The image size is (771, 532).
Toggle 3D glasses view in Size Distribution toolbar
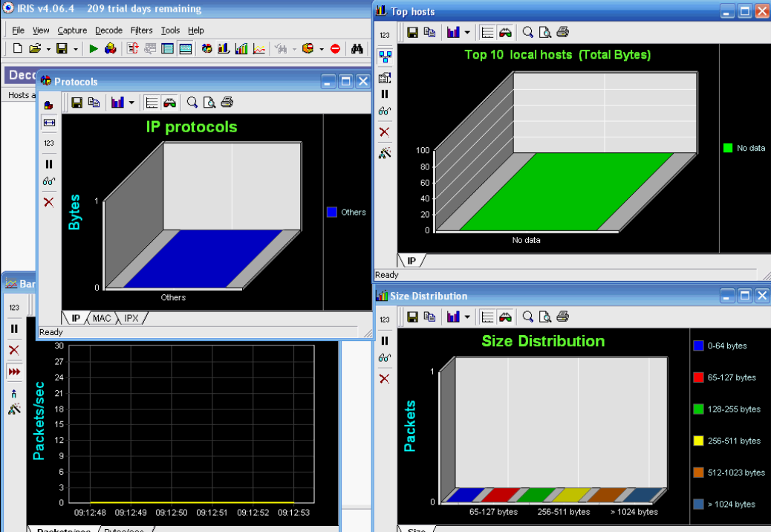tap(506, 317)
